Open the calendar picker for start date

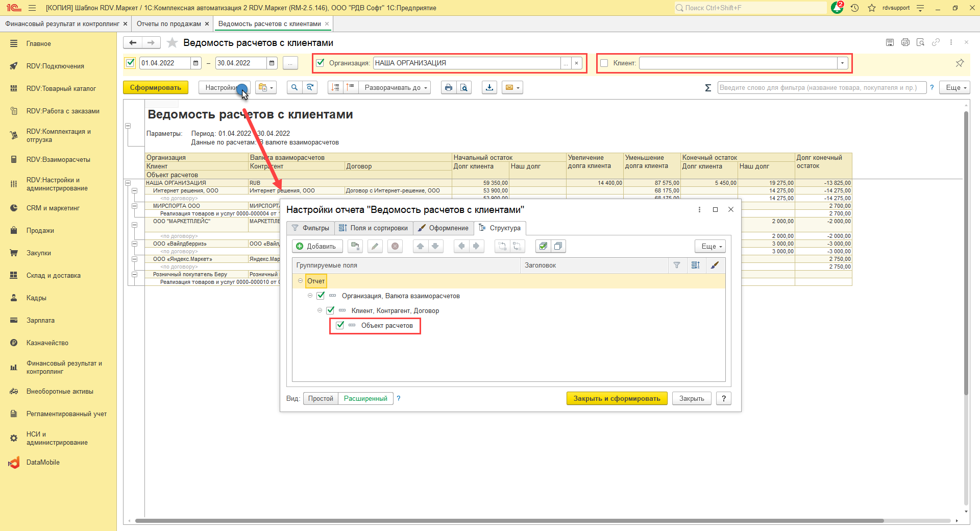coord(195,63)
